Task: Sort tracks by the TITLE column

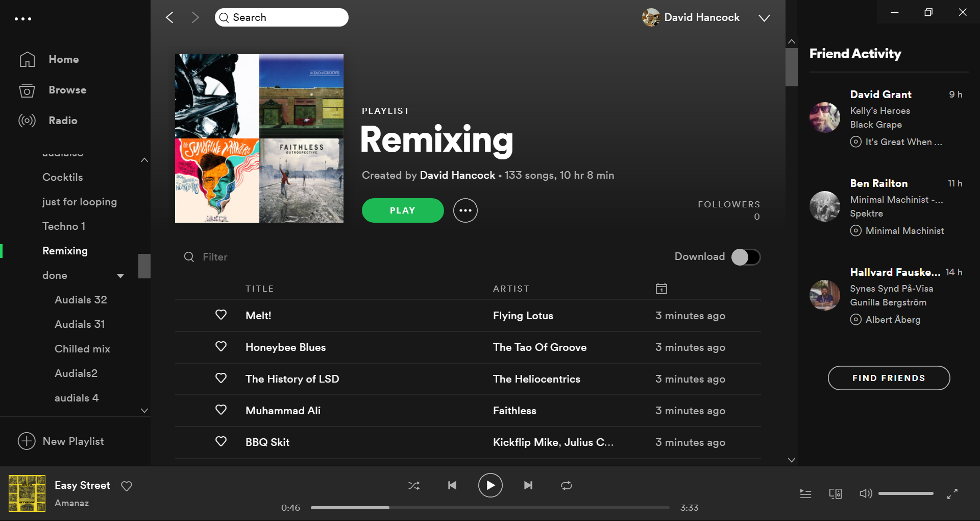Action: [259, 289]
